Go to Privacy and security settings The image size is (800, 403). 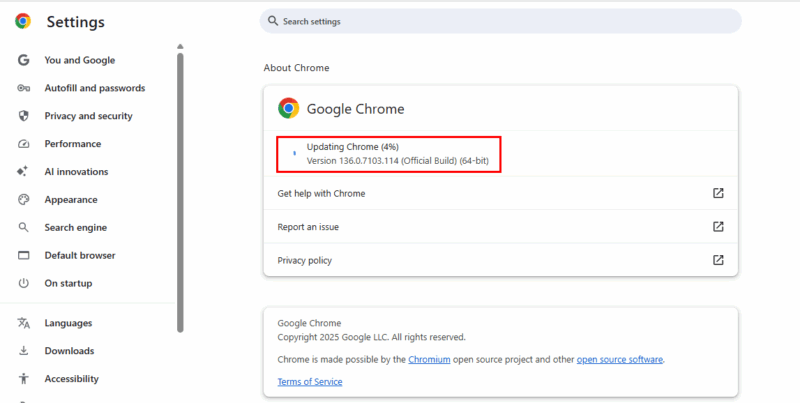pos(88,116)
